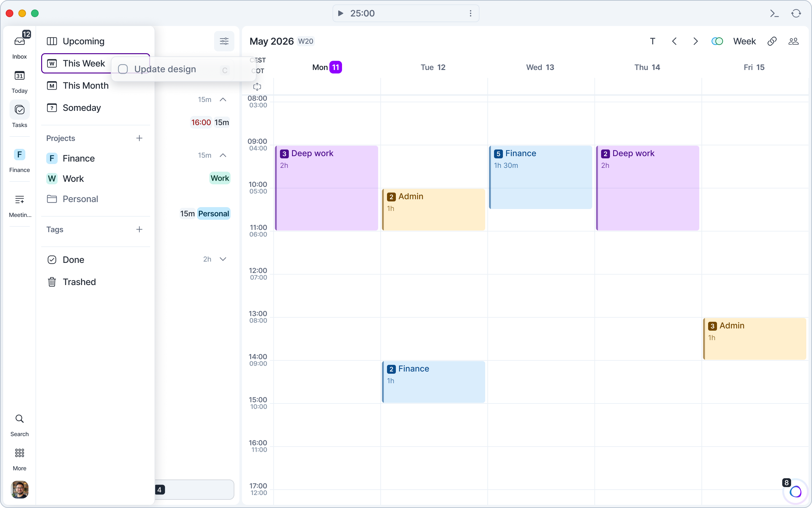
Task: Open the user profile avatar
Action: 20,489
